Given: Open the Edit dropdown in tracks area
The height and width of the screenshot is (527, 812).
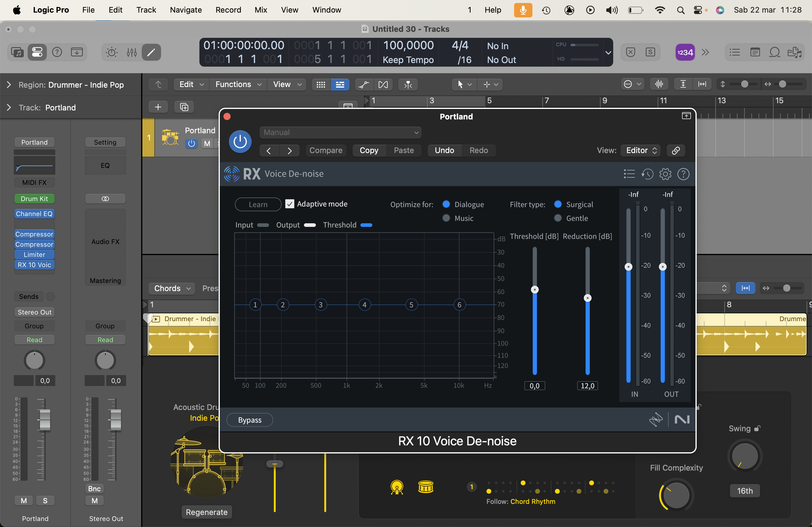Looking at the screenshot, I should click(x=191, y=85).
